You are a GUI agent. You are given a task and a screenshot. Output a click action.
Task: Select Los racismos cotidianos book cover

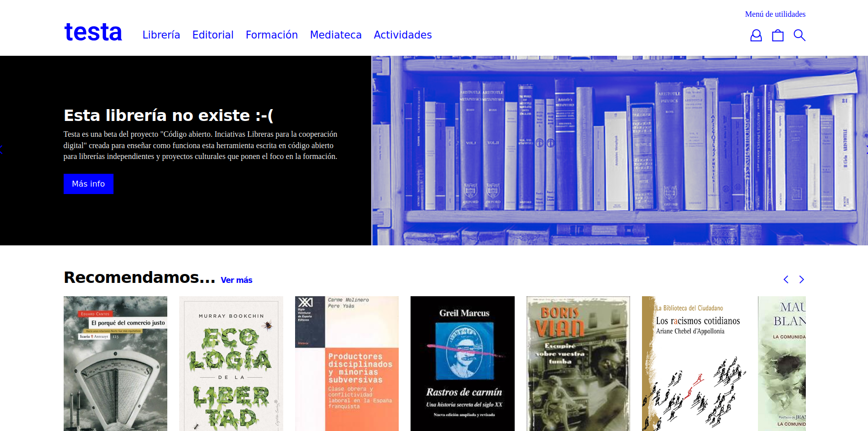pyautogui.click(x=694, y=363)
